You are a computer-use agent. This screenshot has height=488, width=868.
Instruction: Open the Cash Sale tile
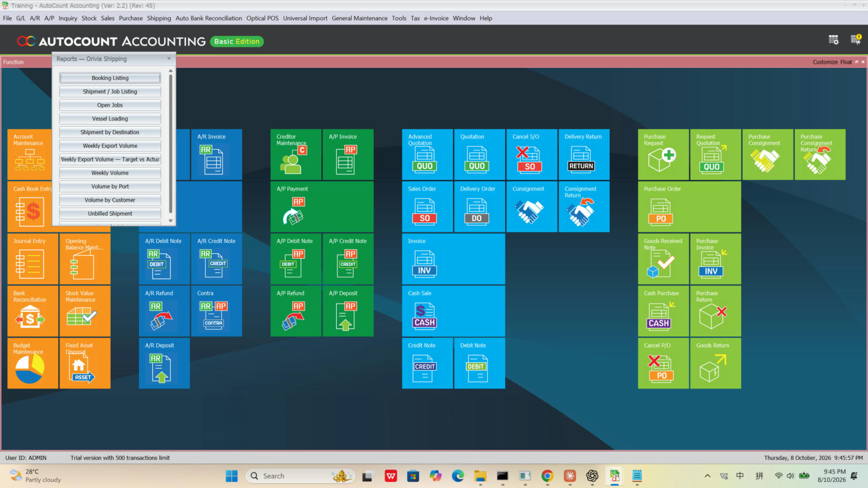(453, 310)
